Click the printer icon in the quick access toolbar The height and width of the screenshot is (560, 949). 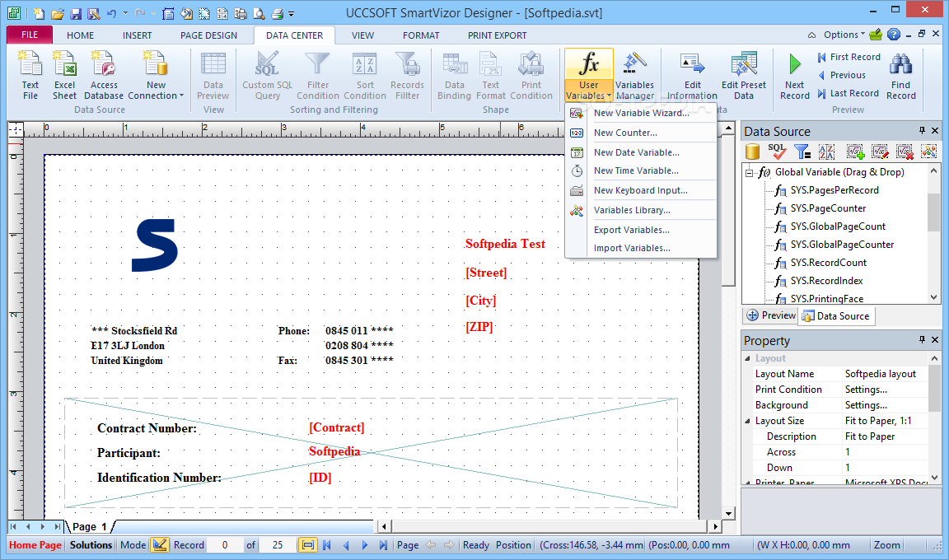click(277, 12)
